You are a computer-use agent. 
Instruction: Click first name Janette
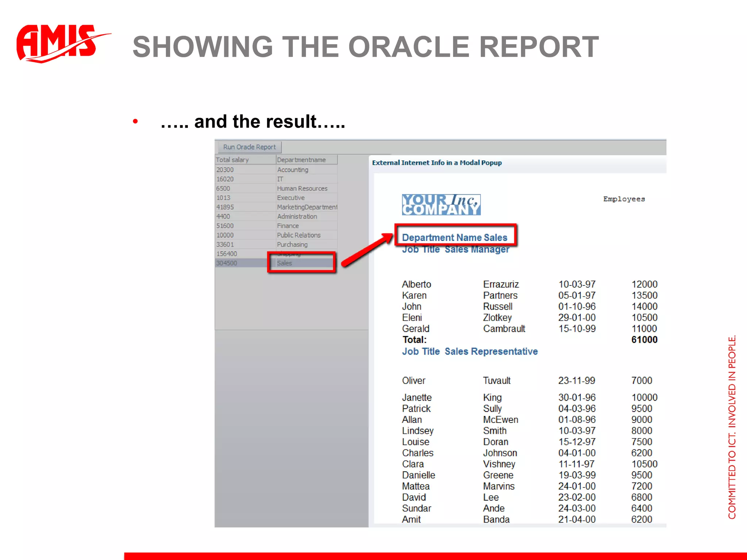417,397
